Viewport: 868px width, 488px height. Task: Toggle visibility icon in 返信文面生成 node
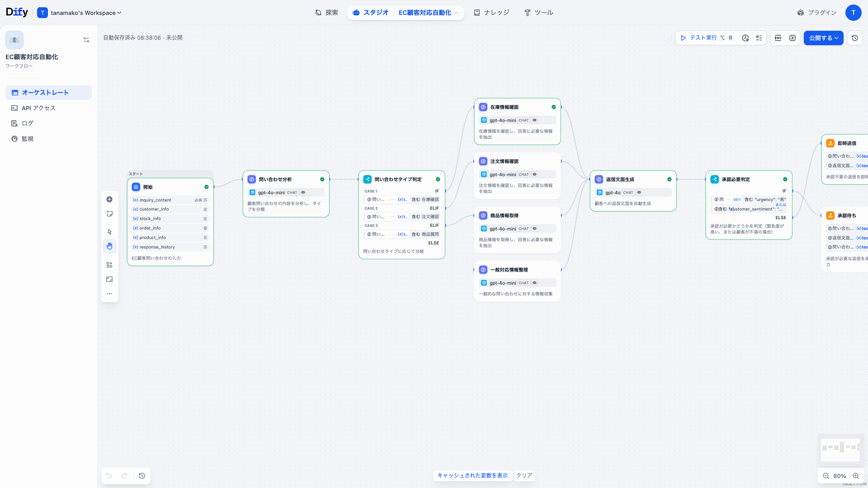click(x=639, y=192)
